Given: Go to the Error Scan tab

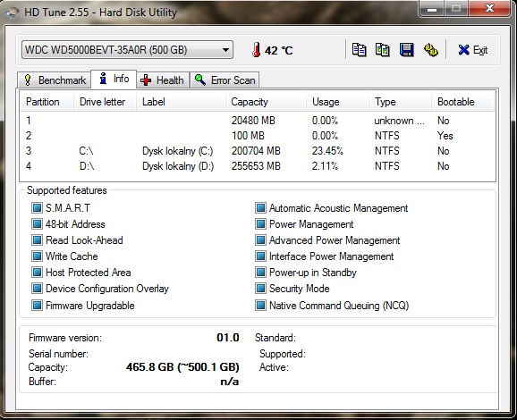Looking at the screenshot, I should [225, 80].
